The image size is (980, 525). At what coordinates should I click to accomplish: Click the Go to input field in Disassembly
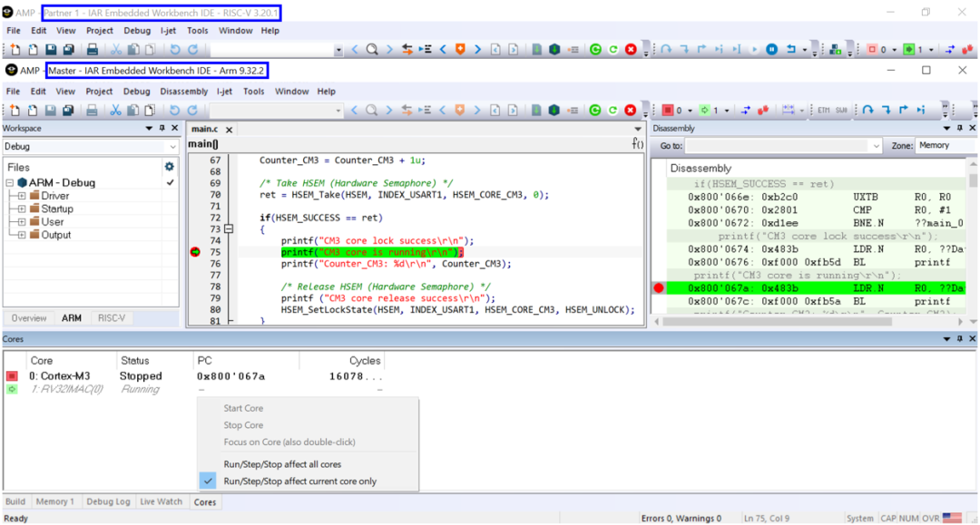click(780, 145)
